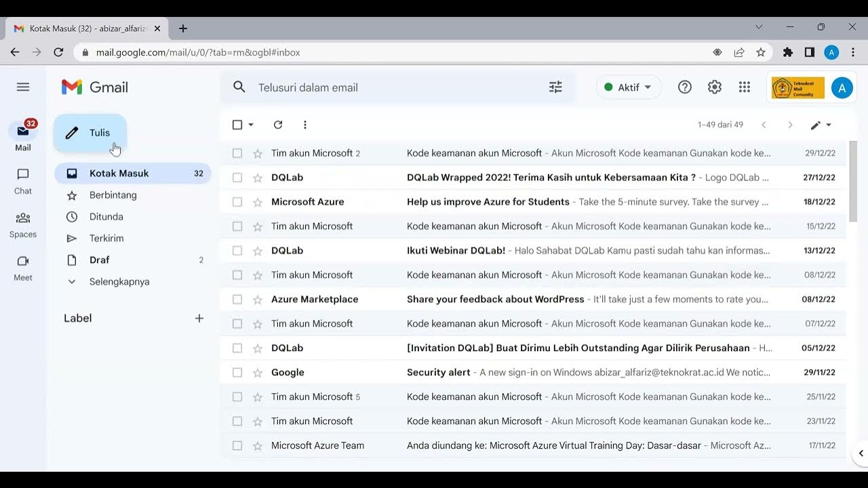Open more actions three-dot menu

[x=305, y=125]
